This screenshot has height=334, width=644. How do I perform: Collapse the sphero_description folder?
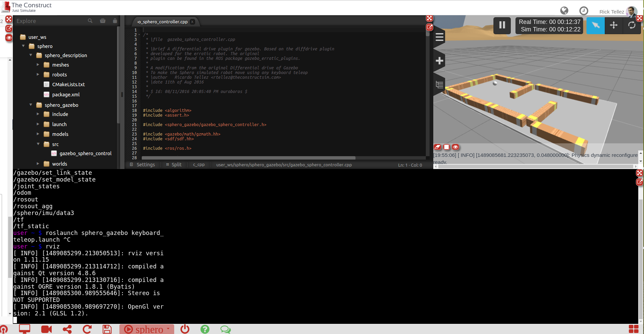(x=31, y=55)
